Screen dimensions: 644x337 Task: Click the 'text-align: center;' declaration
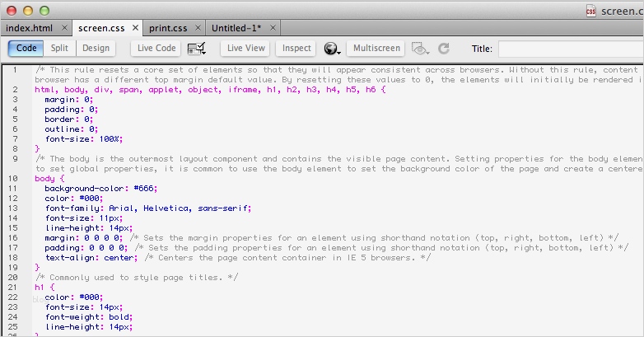pos(92,257)
